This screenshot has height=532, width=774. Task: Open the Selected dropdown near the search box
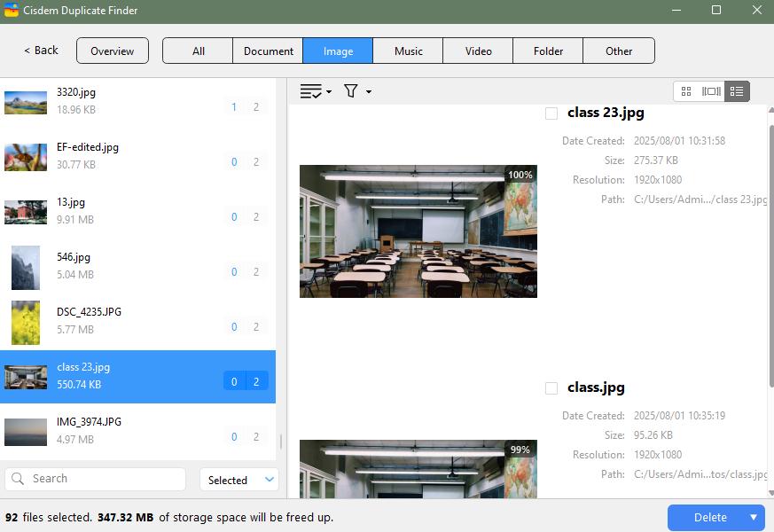tap(238, 480)
